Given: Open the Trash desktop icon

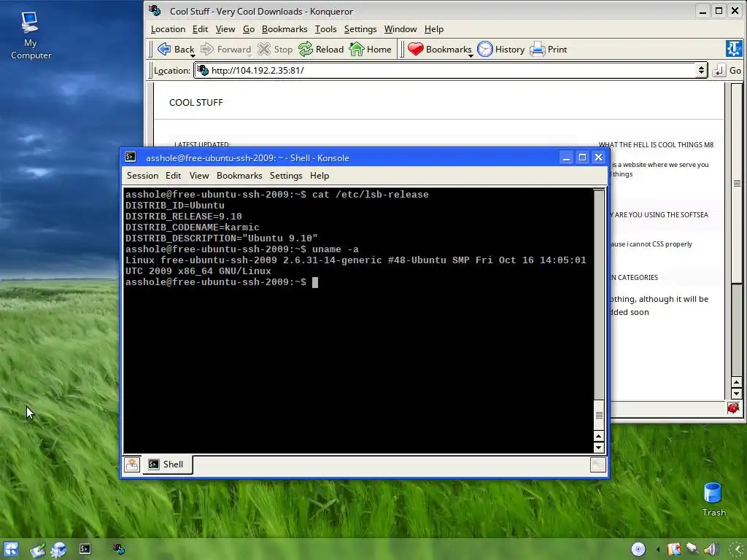Looking at the screenshot, I should (x=713, y=499).
